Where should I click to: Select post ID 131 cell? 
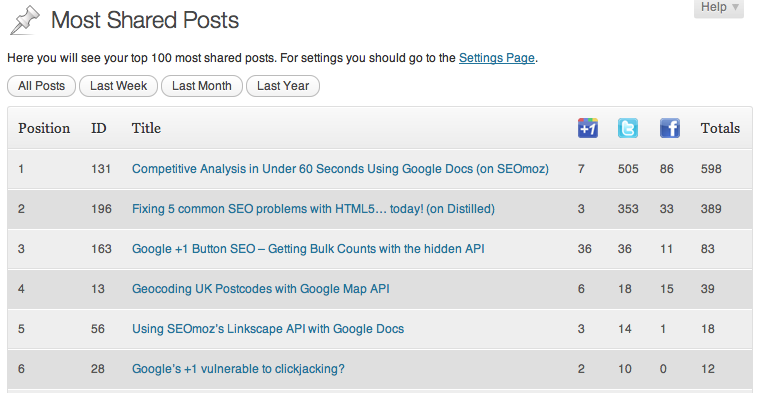(x=101, y=169)
